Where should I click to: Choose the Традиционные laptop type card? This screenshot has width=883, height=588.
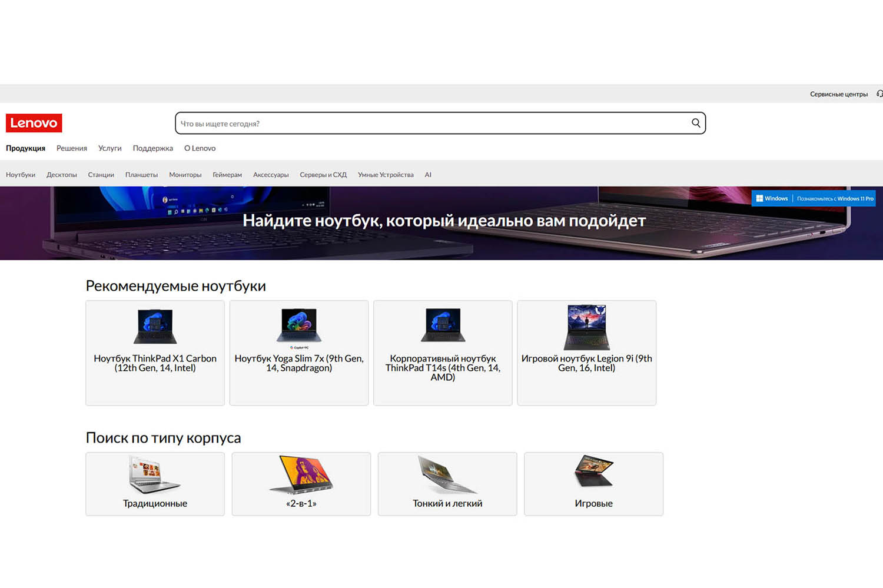point(155,484)
